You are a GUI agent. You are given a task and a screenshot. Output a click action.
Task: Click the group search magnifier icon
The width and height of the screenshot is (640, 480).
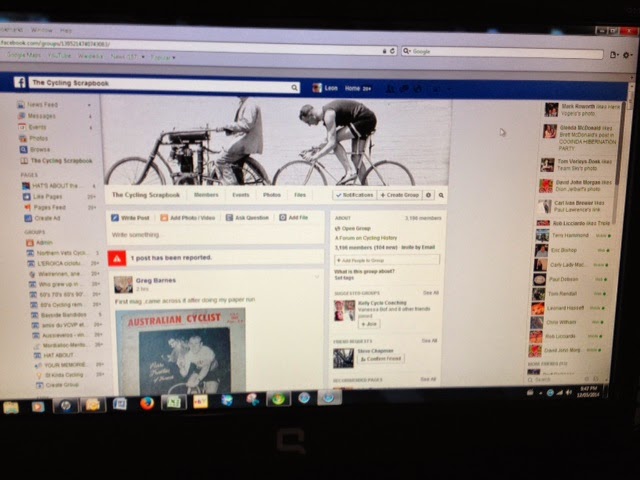(x=441, y=196)
